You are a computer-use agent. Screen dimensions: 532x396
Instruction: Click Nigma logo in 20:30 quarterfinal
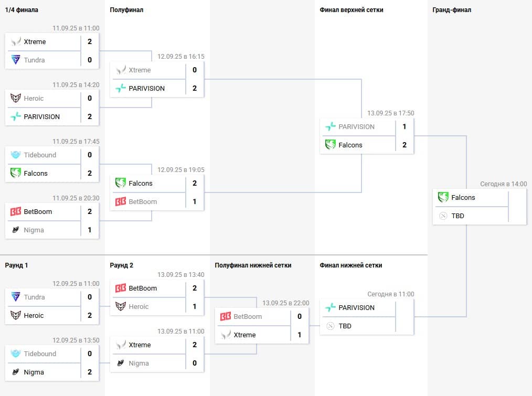coord(16,230)
